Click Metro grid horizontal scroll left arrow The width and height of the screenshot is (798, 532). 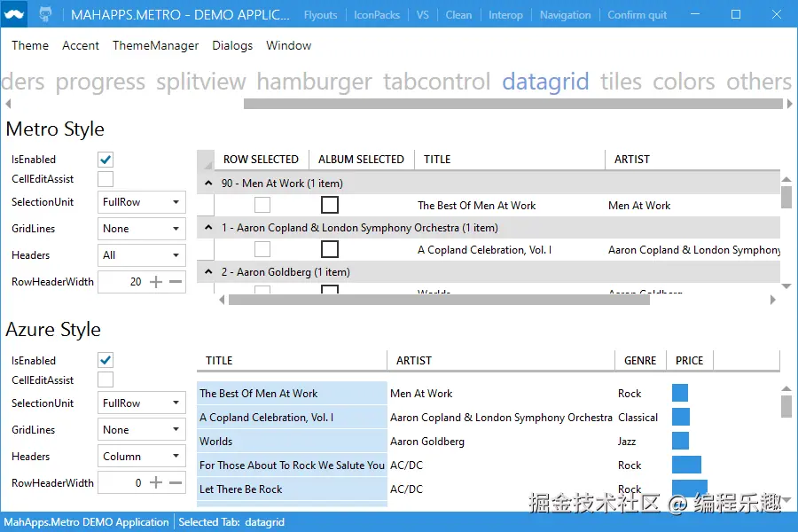click(222, 300)
